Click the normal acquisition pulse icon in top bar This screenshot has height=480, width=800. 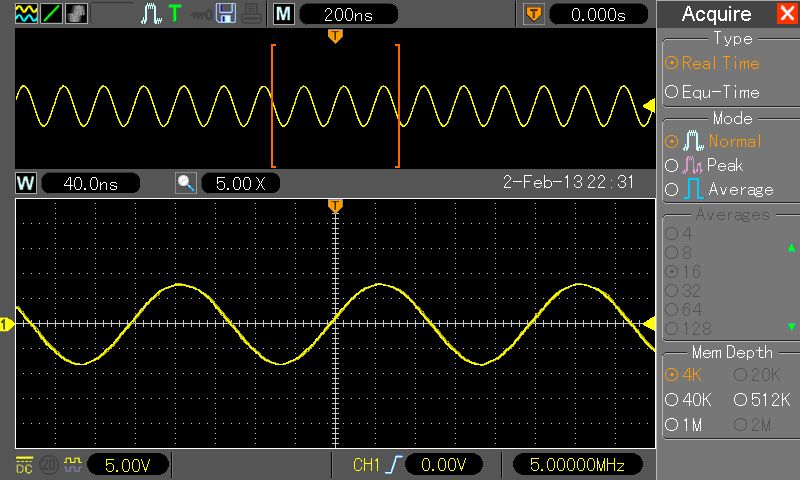click(152, 14)
